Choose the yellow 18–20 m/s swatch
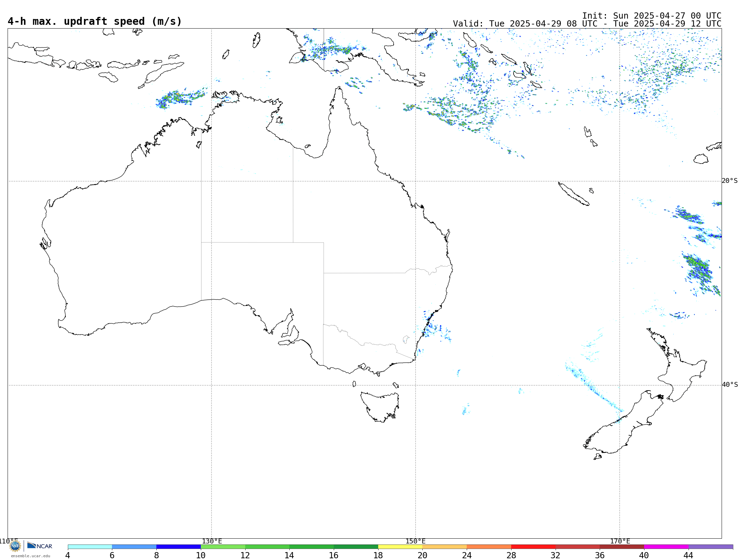Viewport: 744px width, 560px height. point(400,547)
